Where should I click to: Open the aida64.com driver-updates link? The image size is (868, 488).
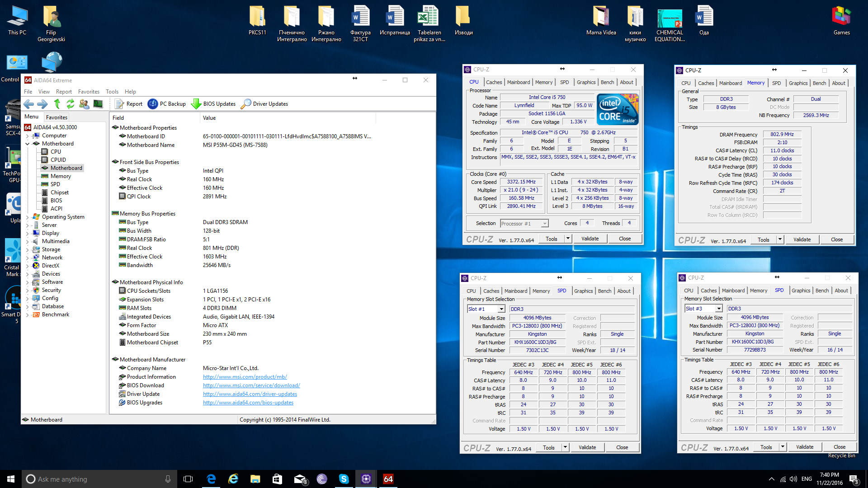tap(250, 394)
